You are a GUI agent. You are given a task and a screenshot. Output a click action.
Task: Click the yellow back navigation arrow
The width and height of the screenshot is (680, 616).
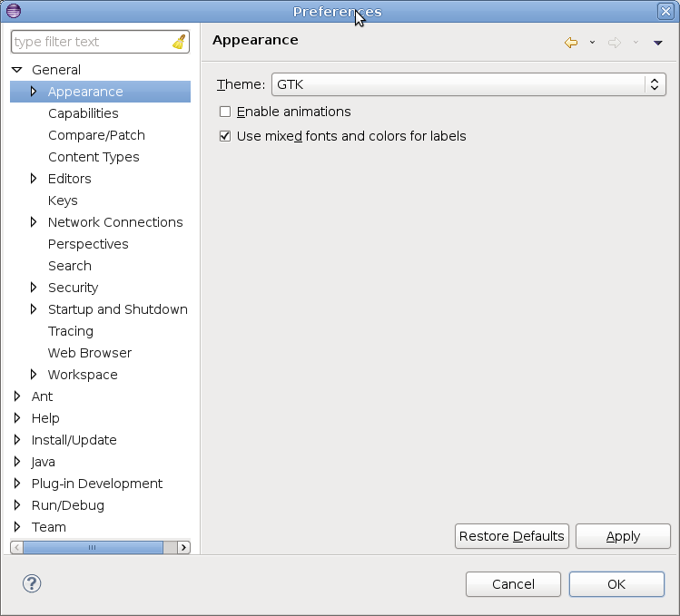[571, 43]
